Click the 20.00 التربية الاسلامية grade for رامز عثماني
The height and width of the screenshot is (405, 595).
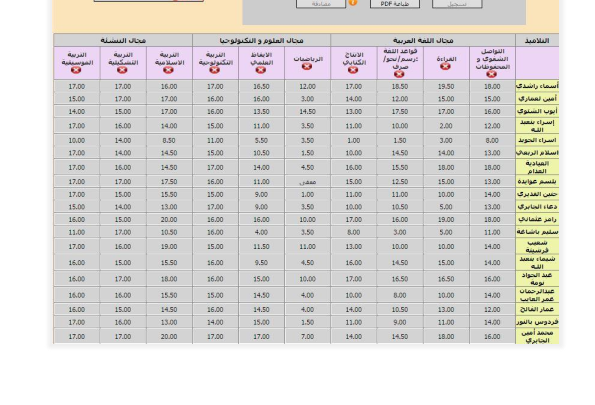click(169, 219)
